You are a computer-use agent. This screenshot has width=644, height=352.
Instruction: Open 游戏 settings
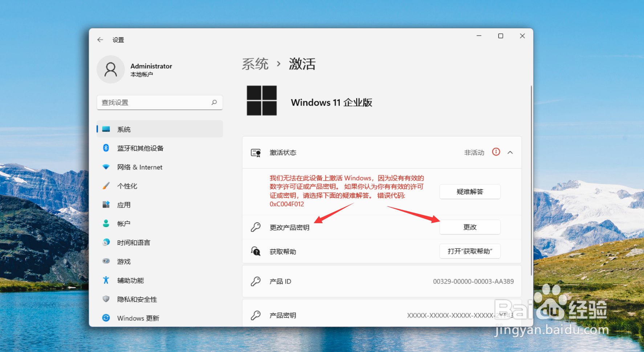point(160,261)
